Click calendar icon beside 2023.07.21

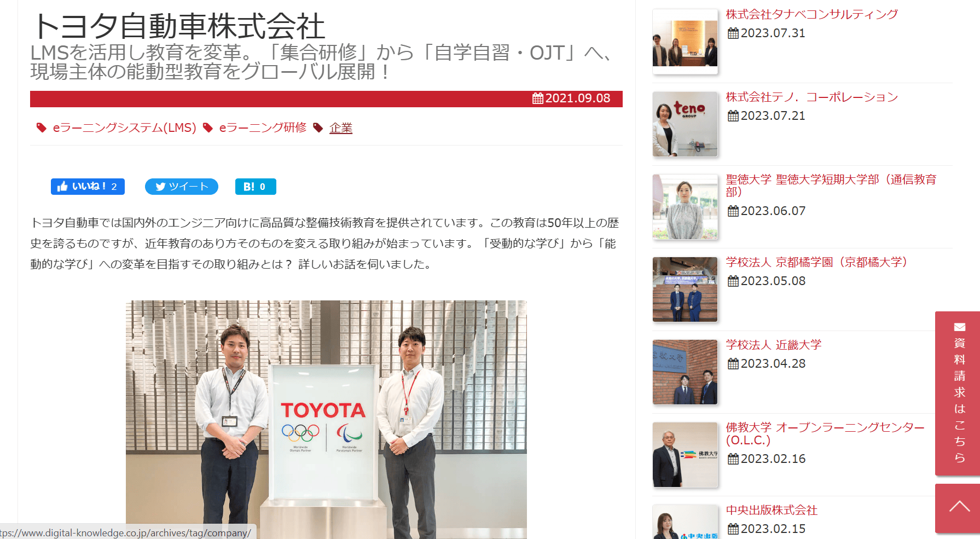(733, 116)
